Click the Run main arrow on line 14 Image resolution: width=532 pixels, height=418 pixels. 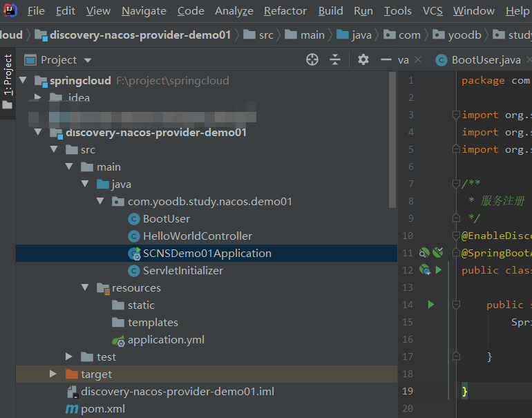431,304
